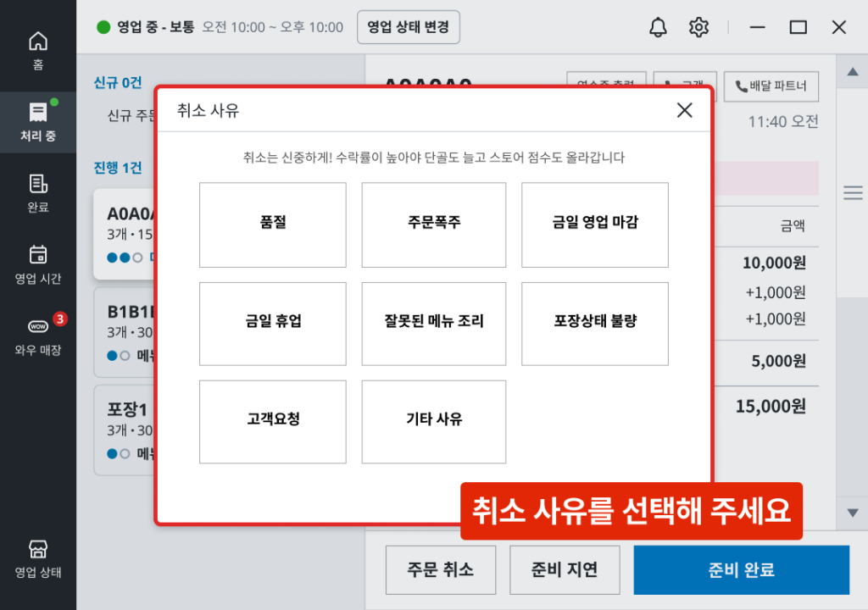Click the 진행 1건 heading

117,168
